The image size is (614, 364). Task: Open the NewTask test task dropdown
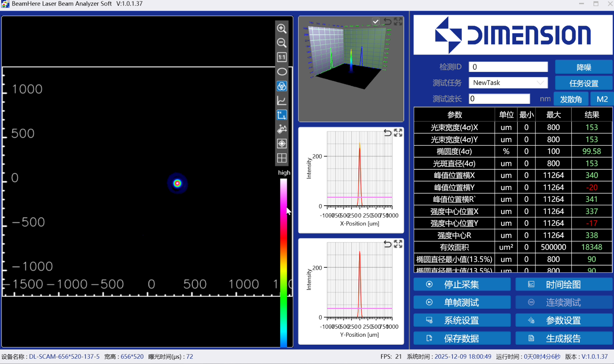pyautogui.click(x=508, y=83)
